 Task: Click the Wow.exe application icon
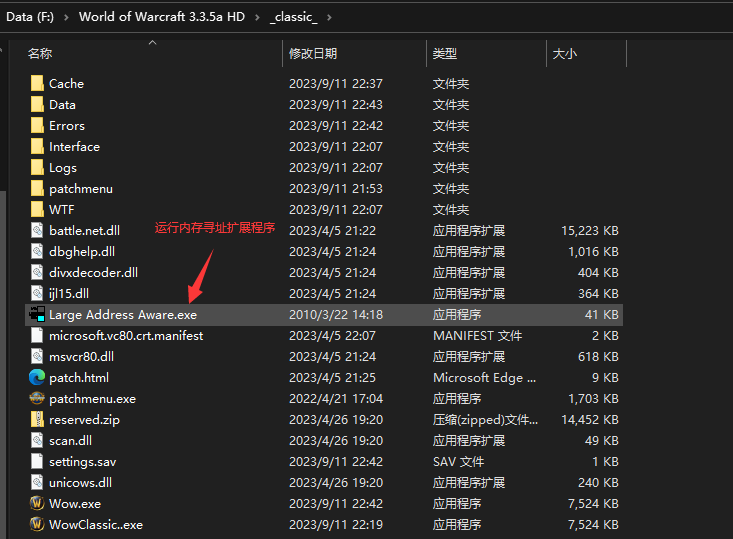click(x=37, y=503)
